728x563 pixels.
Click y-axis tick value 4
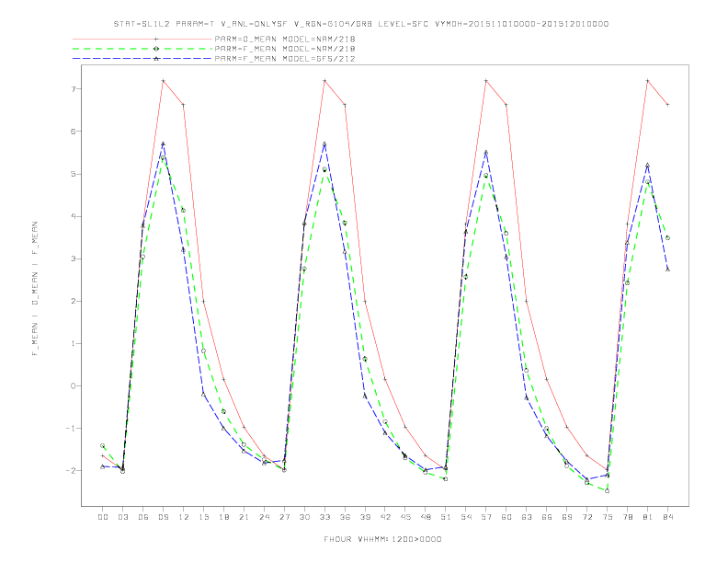[x=74, y=216]
